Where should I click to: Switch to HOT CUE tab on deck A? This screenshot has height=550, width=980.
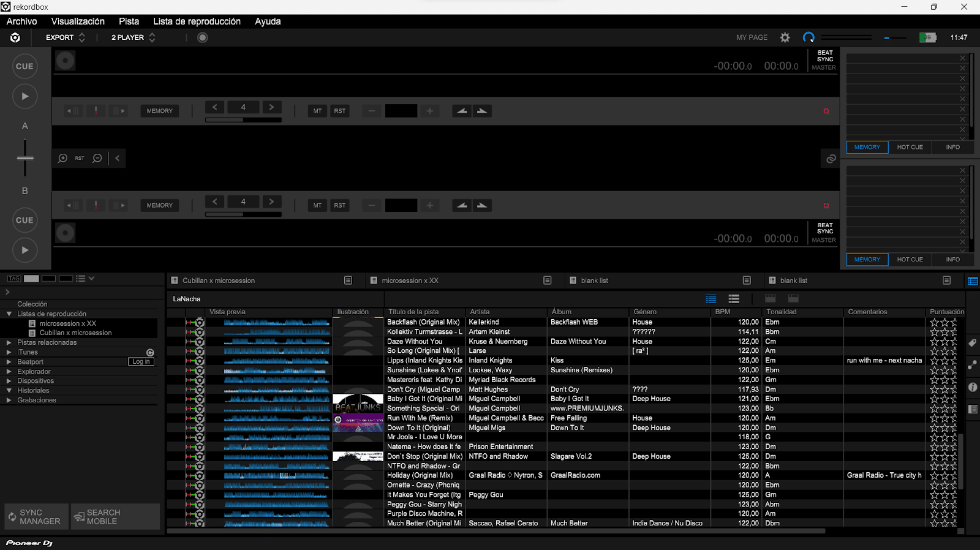(x=910, y=147)
